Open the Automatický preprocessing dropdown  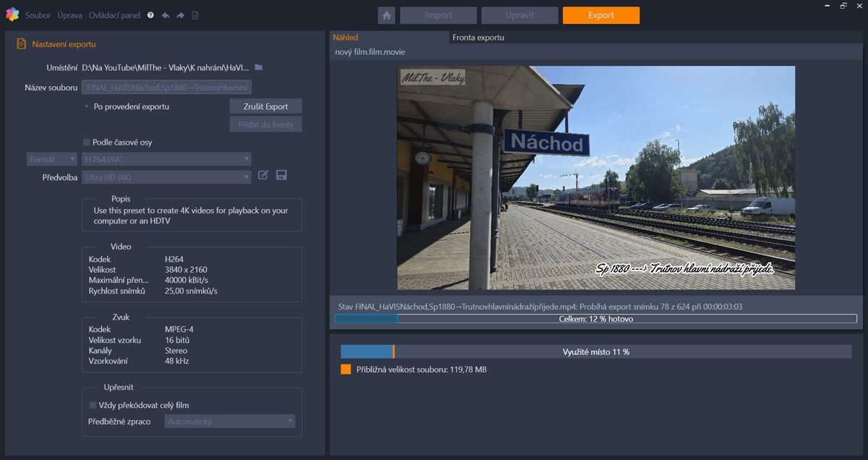click(229, 421)
